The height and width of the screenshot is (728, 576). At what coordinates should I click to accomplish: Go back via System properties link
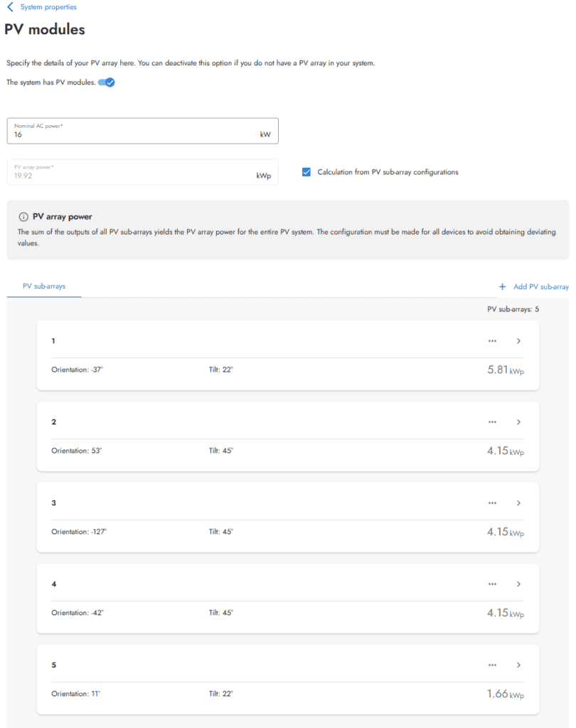click(48, 7)
